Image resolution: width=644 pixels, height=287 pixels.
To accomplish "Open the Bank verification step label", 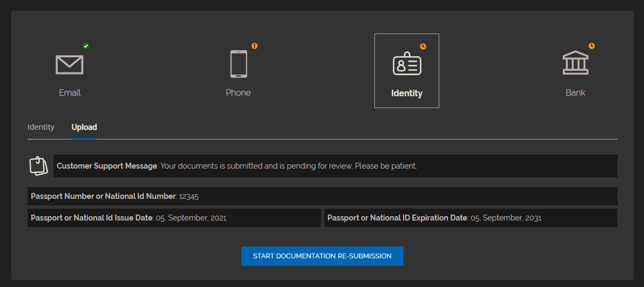I will (x=575, y=92).
